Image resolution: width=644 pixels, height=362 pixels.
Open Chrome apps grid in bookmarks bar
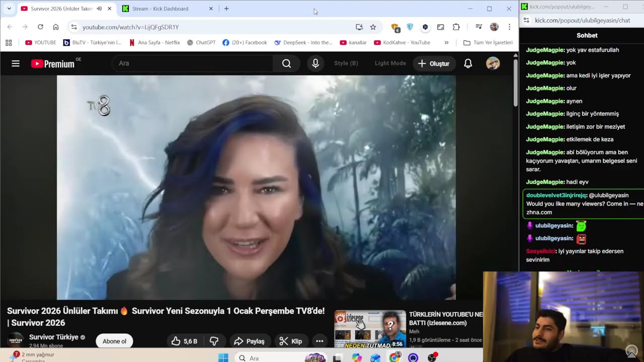(x=9, y=43)
